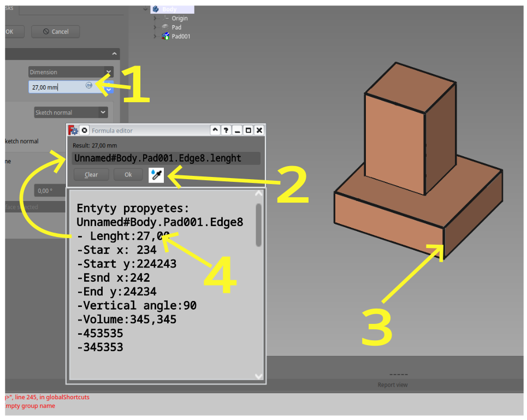Screen dimensions: 527x420
Task: Click the Report view panel title
Action: (x=393, y=384)
